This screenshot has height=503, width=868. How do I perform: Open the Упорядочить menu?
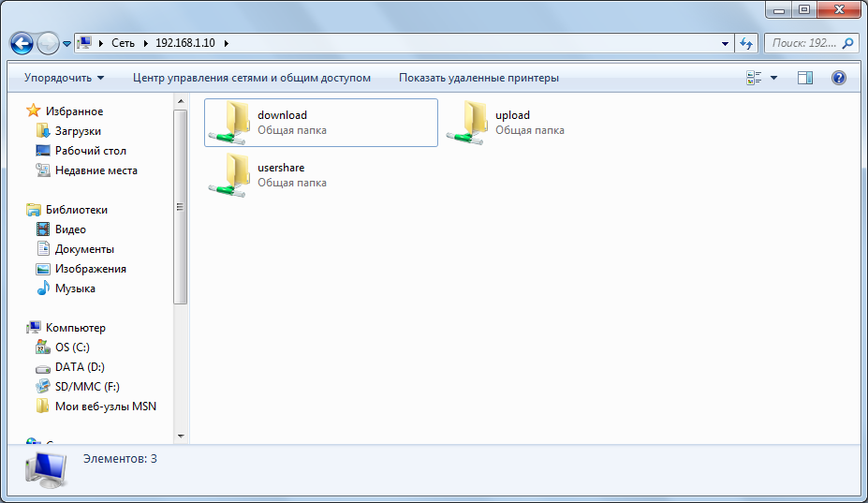point(64,78)
